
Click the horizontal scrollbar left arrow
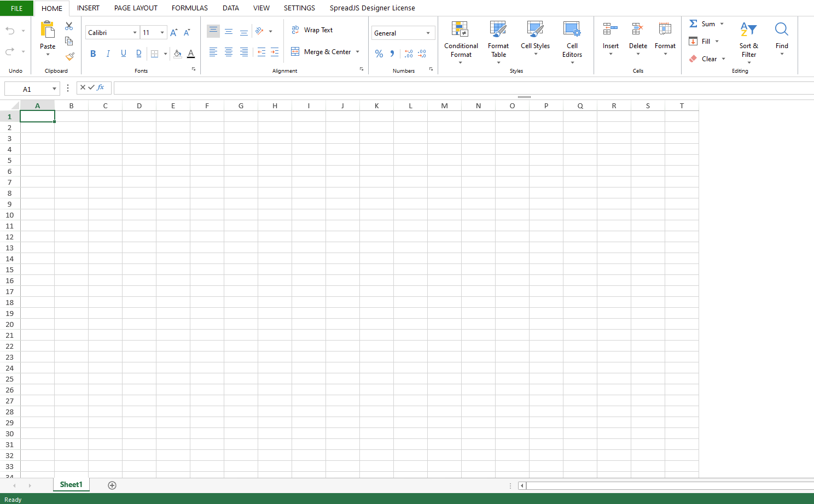[522, 485]
